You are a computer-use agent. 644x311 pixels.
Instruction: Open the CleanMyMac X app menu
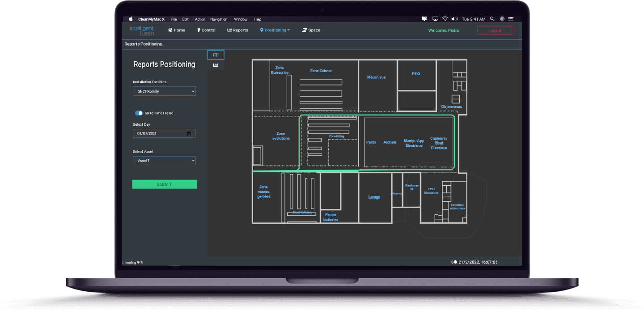pyautogui.click(x=152, y=19)
